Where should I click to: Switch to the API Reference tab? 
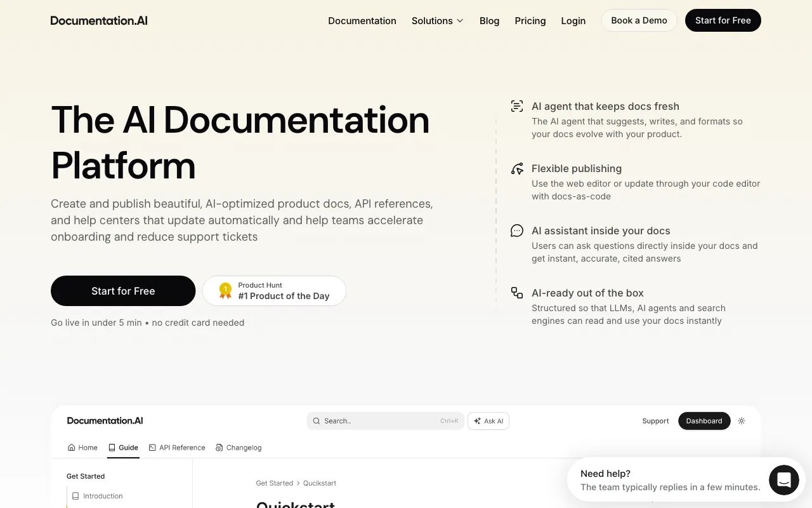pos(177,448)
